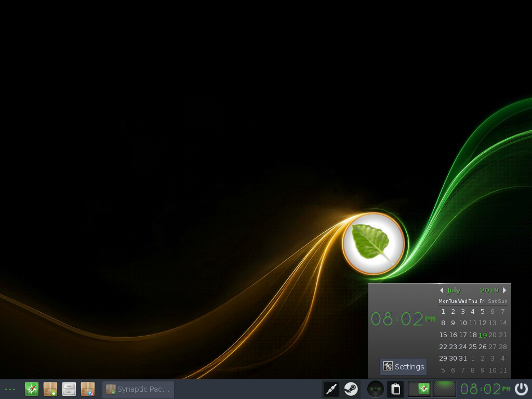
Task: Expand the three-dot panel menu
Action: point(10,389)
